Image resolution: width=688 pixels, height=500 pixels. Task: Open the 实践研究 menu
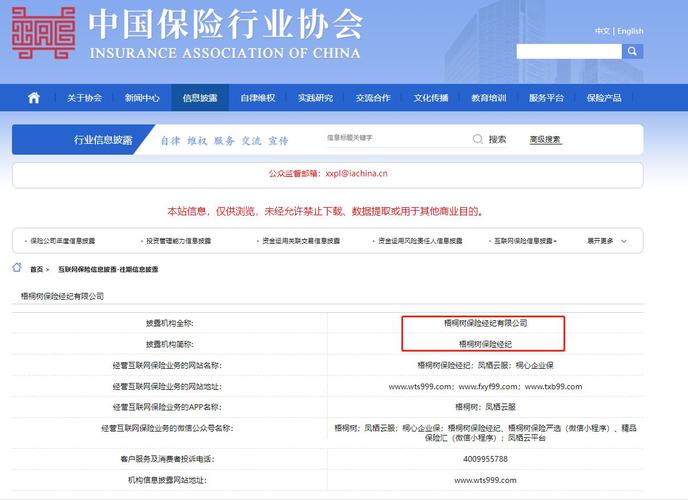315,98
